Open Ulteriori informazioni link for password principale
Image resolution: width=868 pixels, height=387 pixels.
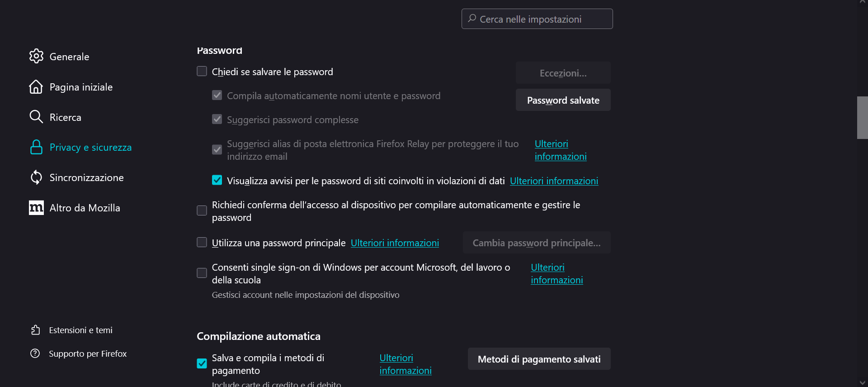[x=395, y=243]
